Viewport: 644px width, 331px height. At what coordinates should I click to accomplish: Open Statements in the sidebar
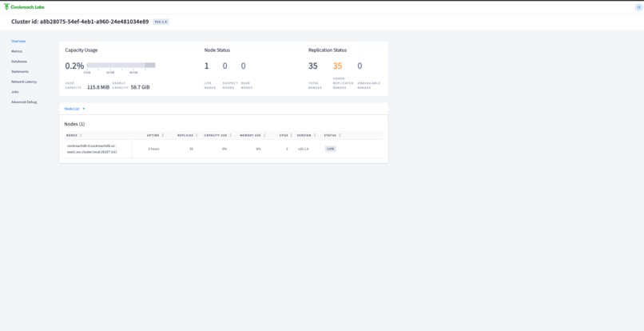tap(20, 71)
